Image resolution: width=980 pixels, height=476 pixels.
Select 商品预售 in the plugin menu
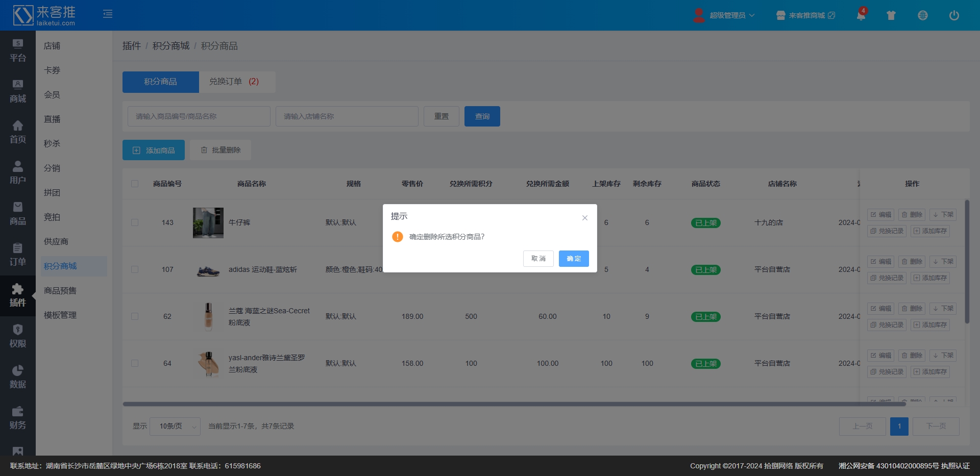pyautogui.click(x=60, y=291)
